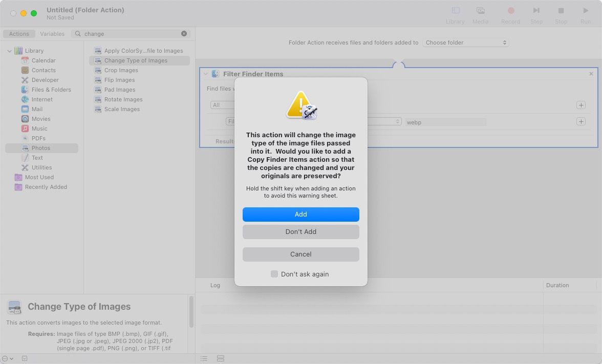The height and width of the screenshot is (364, 602).
Task: Click the Record toolbar button
Action: pyautogui.click(x=511, y=14)
